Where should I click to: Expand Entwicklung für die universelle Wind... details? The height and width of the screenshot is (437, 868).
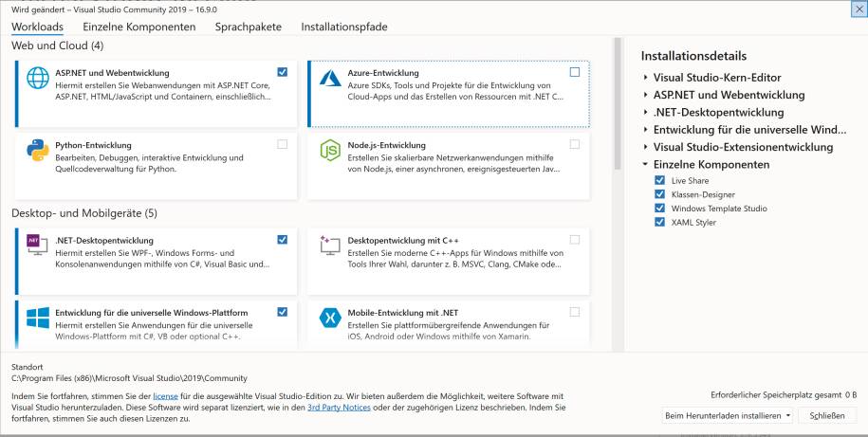tap(645, 130)
